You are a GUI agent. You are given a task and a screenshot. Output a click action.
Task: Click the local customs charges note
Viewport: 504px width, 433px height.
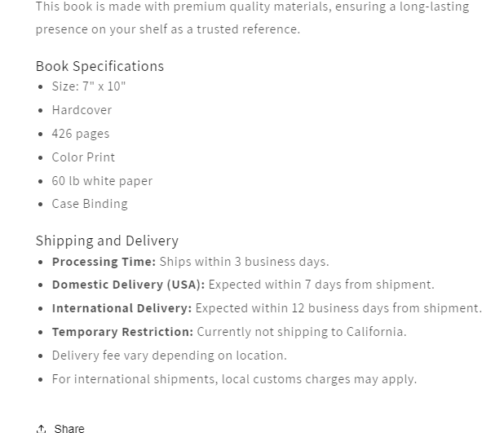pos(234,379)
